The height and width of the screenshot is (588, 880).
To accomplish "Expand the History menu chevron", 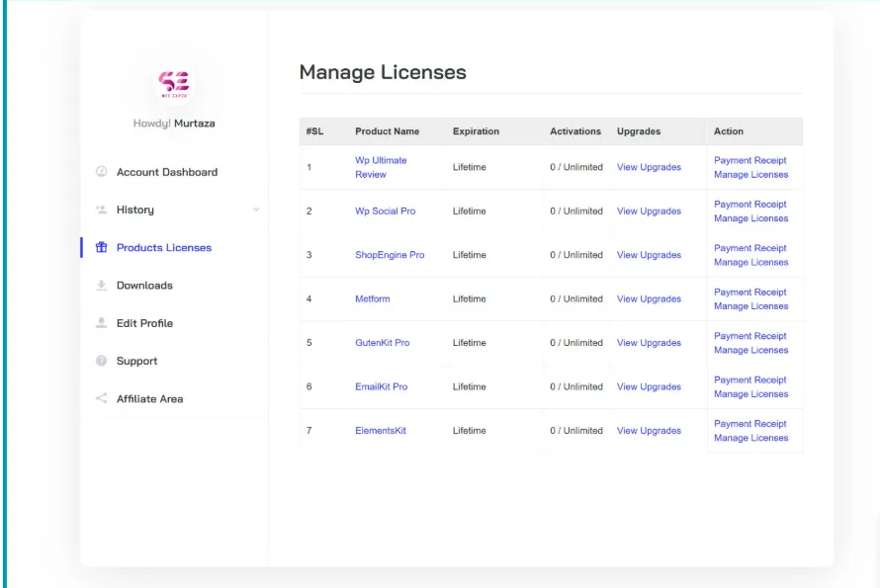I will click(x=256, y=210).
